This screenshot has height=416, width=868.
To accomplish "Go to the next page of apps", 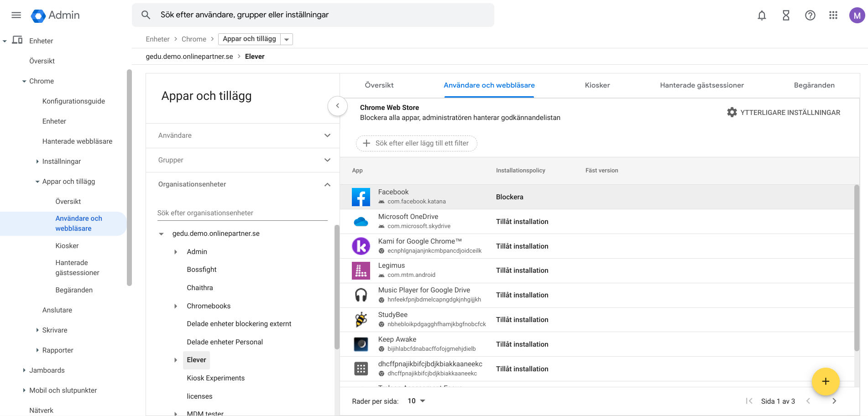I will [x=834, y=401].
